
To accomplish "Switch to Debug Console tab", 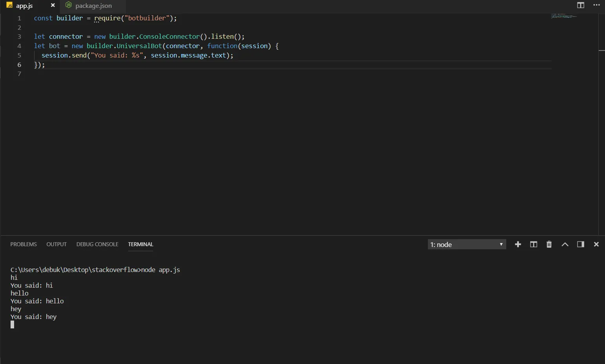I will (x=97, y=244).
